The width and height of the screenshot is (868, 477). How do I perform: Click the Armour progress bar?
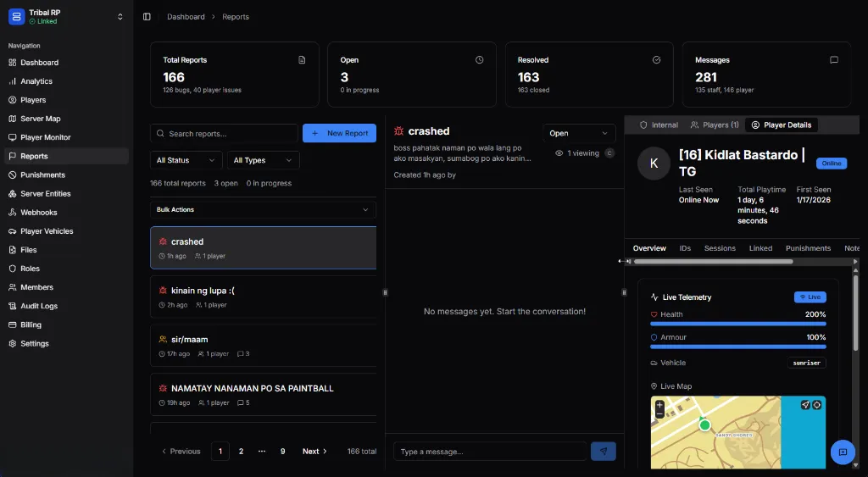[738, 347]
